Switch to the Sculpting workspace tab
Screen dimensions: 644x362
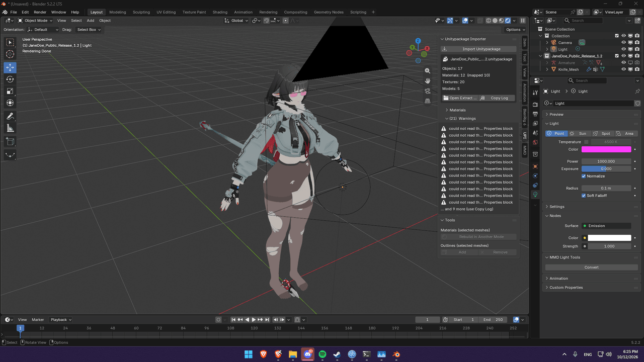tap(141, 12)
